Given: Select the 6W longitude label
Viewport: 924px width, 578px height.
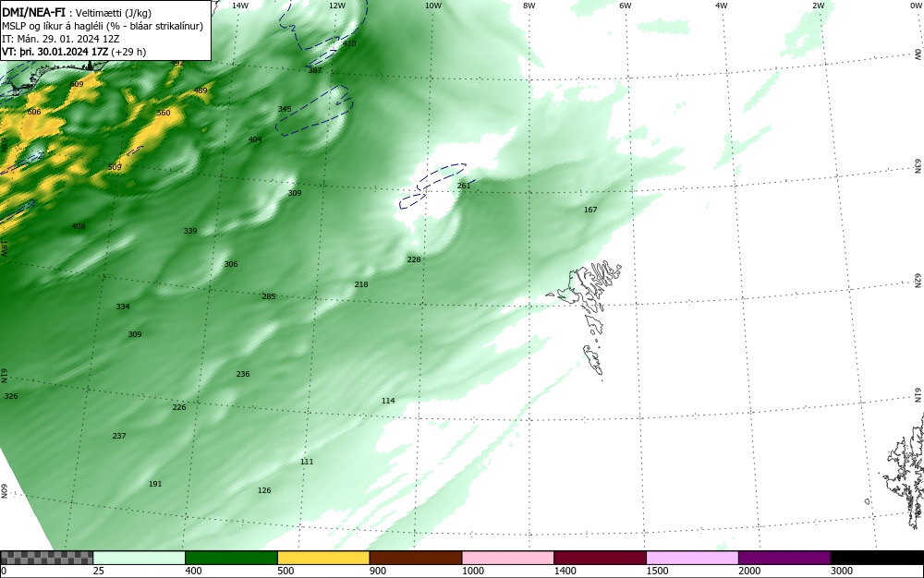Looking at the screenshot, I should tap(626, 6).
